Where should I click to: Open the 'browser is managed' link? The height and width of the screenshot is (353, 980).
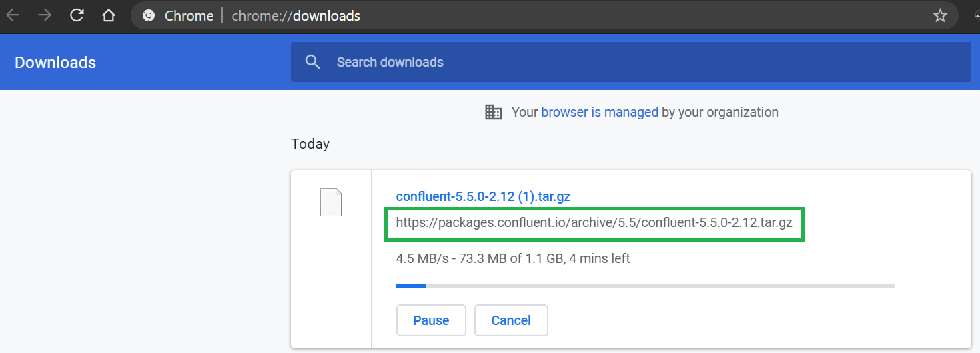tap(600, 112)
